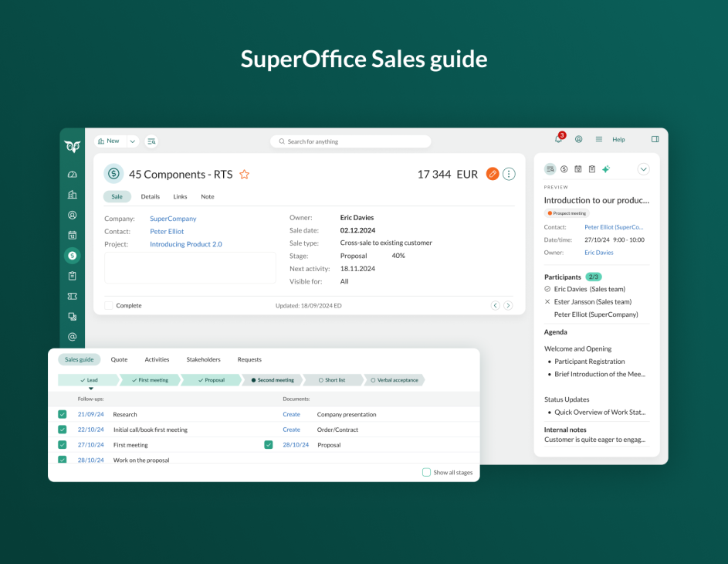Open the three-dot menu on the sale header

click(x=509, y=174)
